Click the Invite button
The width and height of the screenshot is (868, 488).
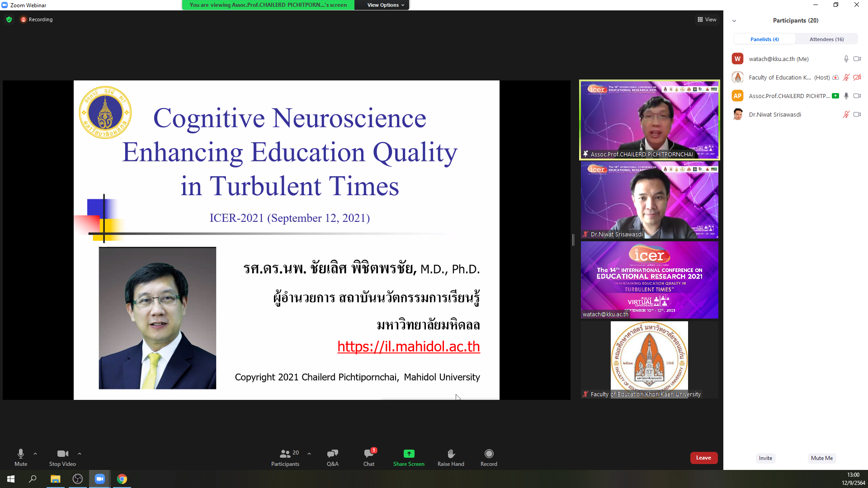click(x=765, y=458)
